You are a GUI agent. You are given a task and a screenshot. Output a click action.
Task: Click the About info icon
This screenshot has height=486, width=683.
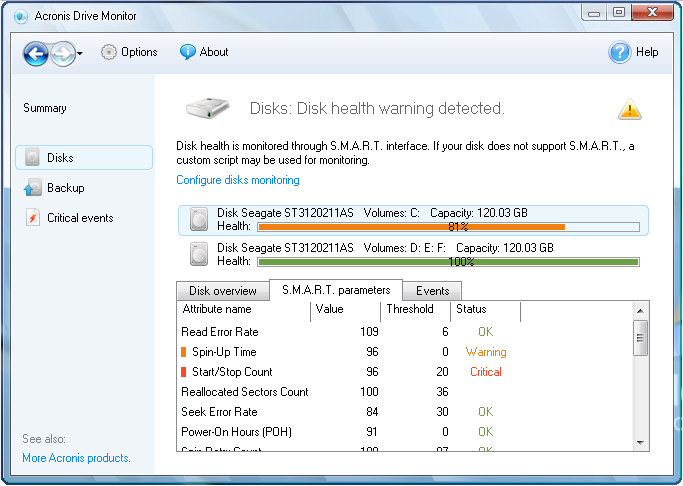[187, 52]
